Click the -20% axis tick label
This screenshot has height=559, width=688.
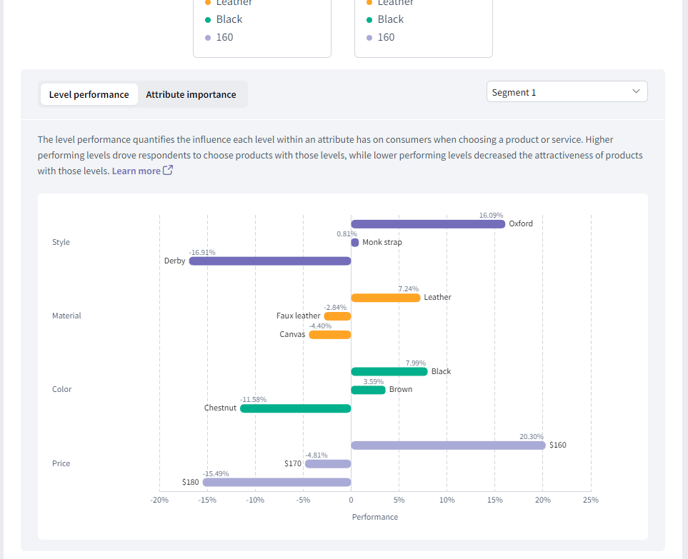(x=159, y=500)
